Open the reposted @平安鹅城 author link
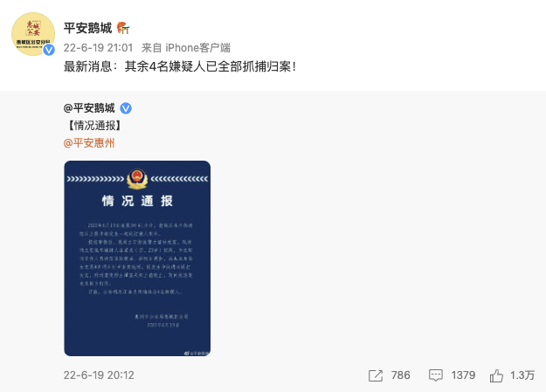546x392 pixels. [89, 108]
